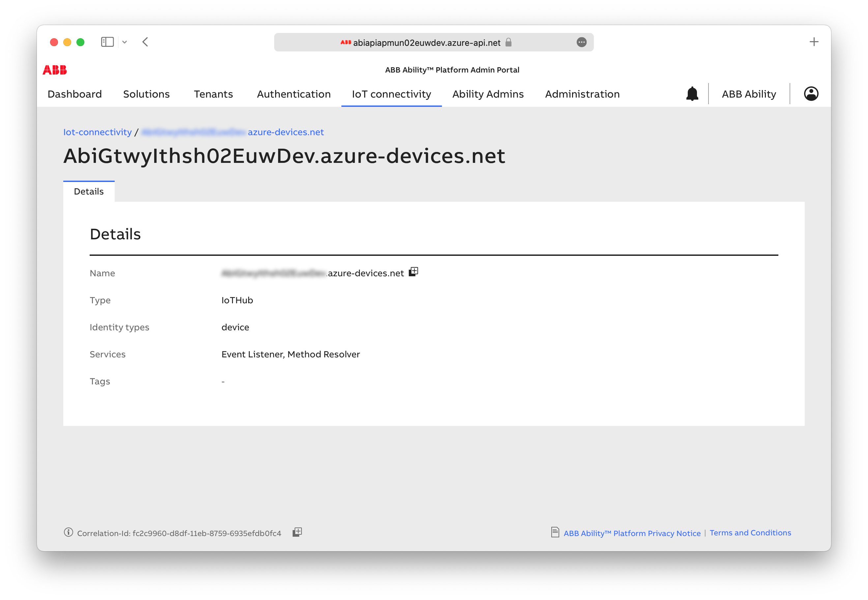
Task: Follow the Iot-connectivity breadcrumb link
Action: (97, 132)
